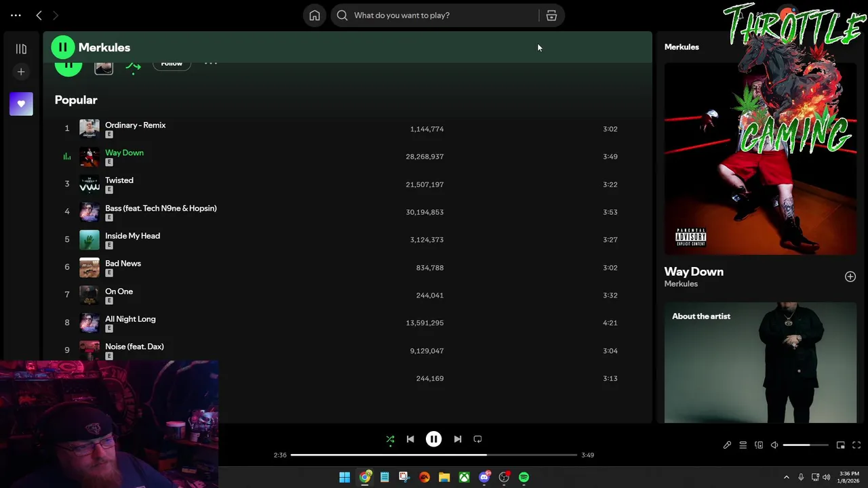Image resolution: width=868 pixels, height=488 pixels.
Task: Seek on the song progress bar
Action: (433, 455)
